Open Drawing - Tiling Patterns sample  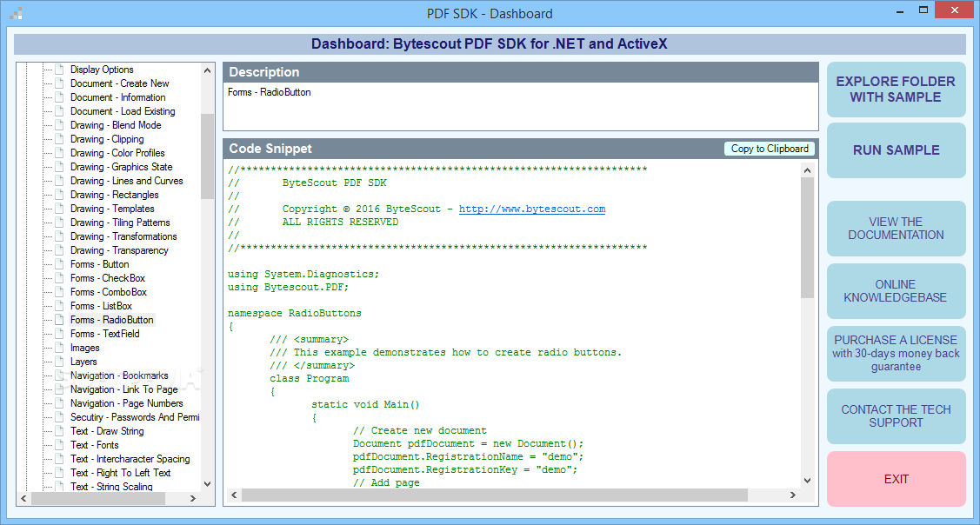coord(120,223)
